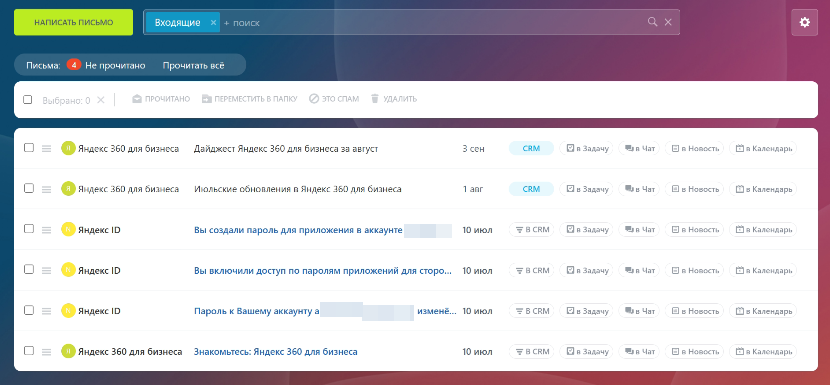Select checkbox for Знакомьтесь email
Image resolution: width=830 pixels, height=385 pixels.
(x=29, y=351)
